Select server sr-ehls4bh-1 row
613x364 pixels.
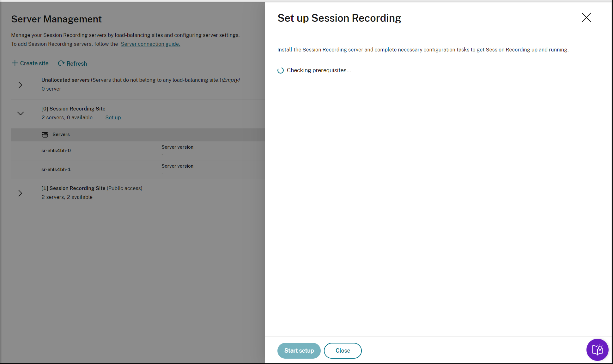point(56,170)
